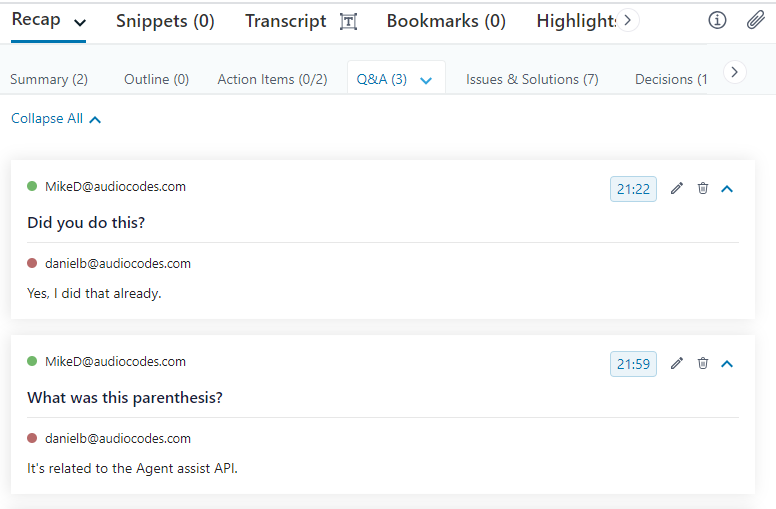The height and width of the screenshot is (509, 776).
Task: Click the Transcript tab text-frame icon
Action: click(x=348, y=21)
